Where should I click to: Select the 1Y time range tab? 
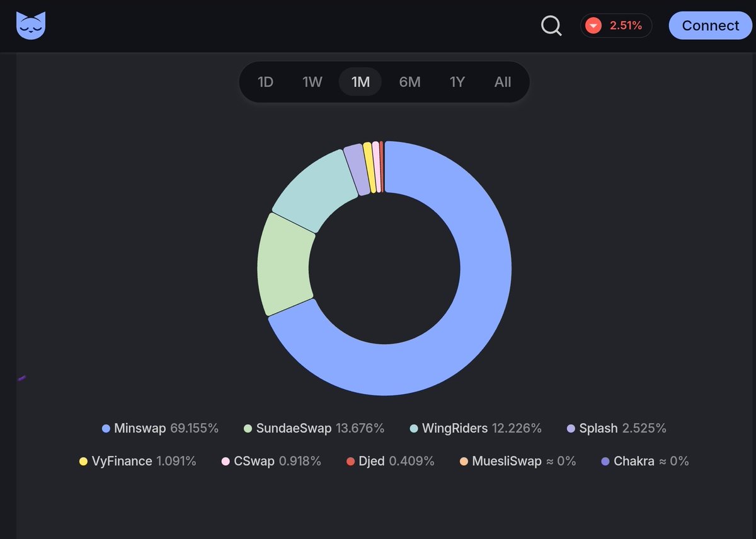(x=457, y=82)
